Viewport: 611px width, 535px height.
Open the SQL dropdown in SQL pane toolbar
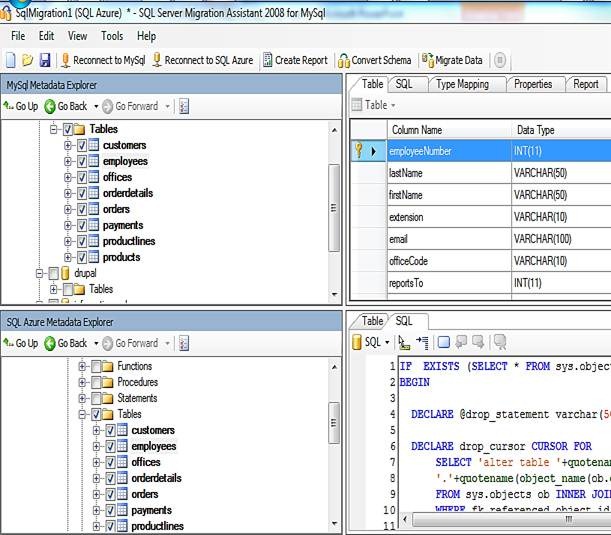click(387, 343)
